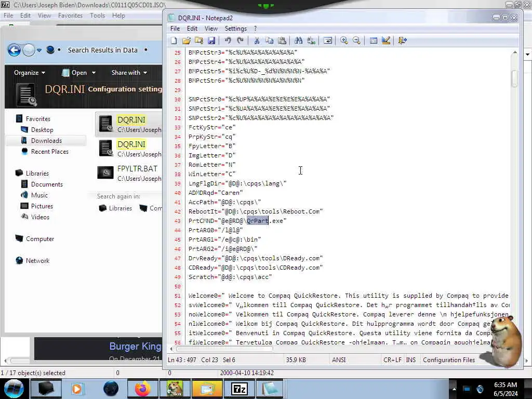Select Computer in the navigation pane

(40, 239)
